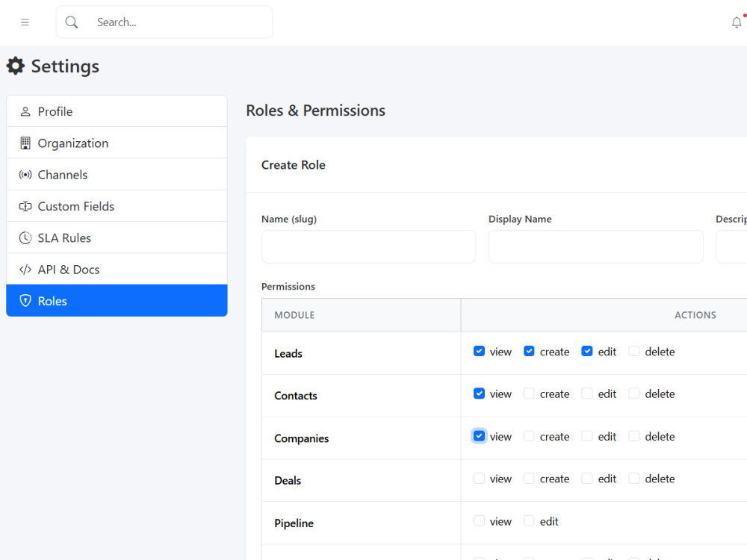The width and height of the screenshot is (747, 560).
Task: Uncheck Leads create permission
Action: [x=529, y=352]
